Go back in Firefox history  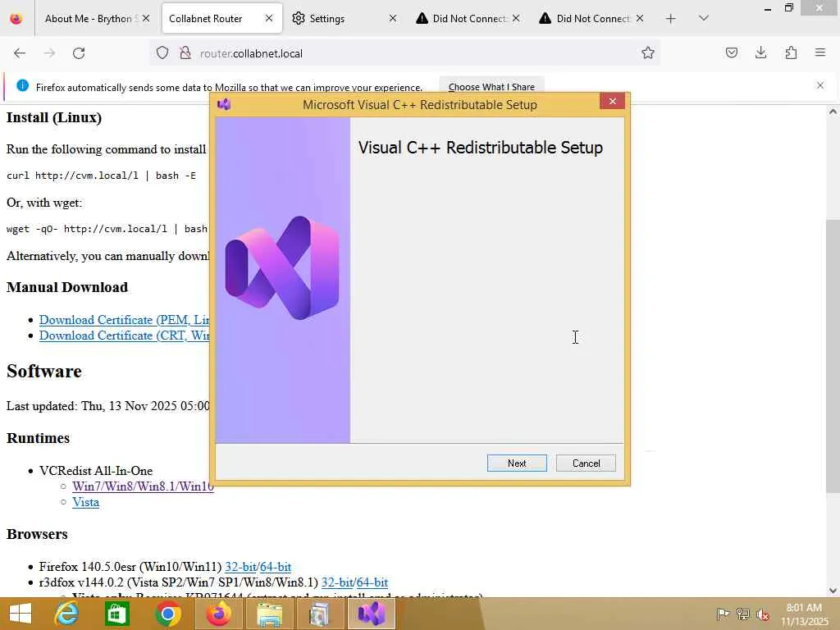(20, 53)
